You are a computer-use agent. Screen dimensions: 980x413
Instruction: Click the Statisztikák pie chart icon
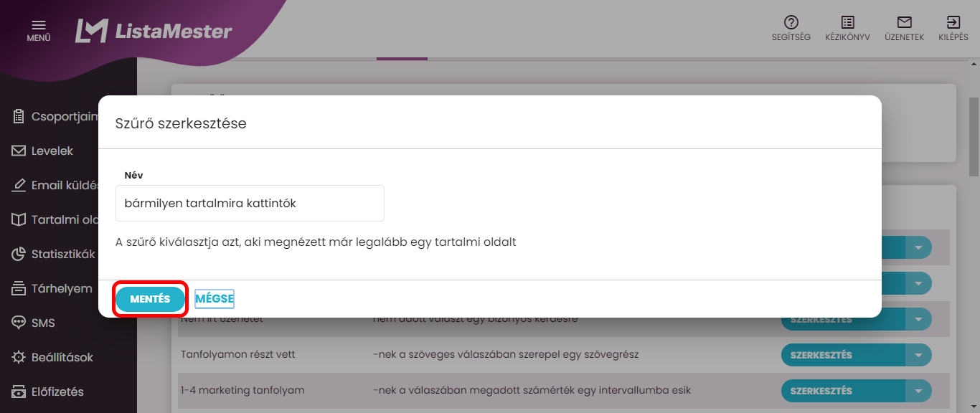click(19, 255)
